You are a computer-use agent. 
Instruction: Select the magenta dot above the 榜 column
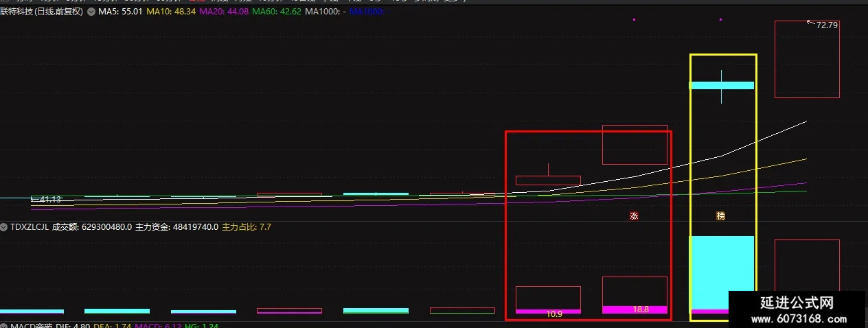[720, 19]
